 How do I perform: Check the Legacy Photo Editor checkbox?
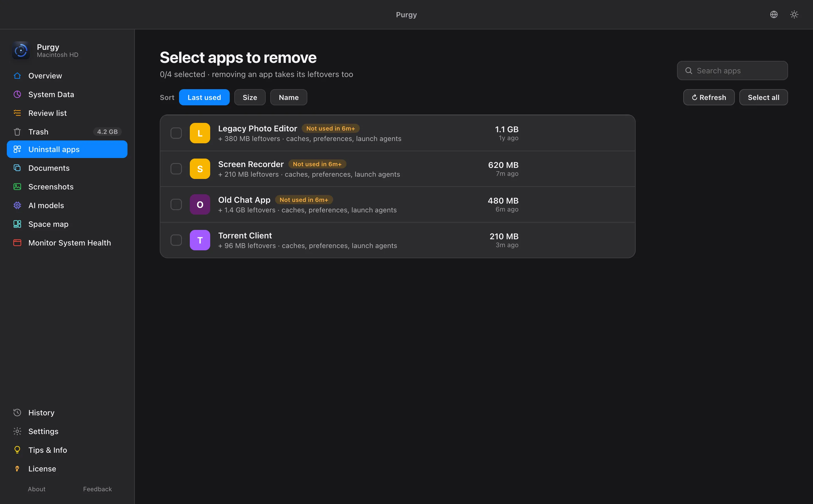[176, 133]
